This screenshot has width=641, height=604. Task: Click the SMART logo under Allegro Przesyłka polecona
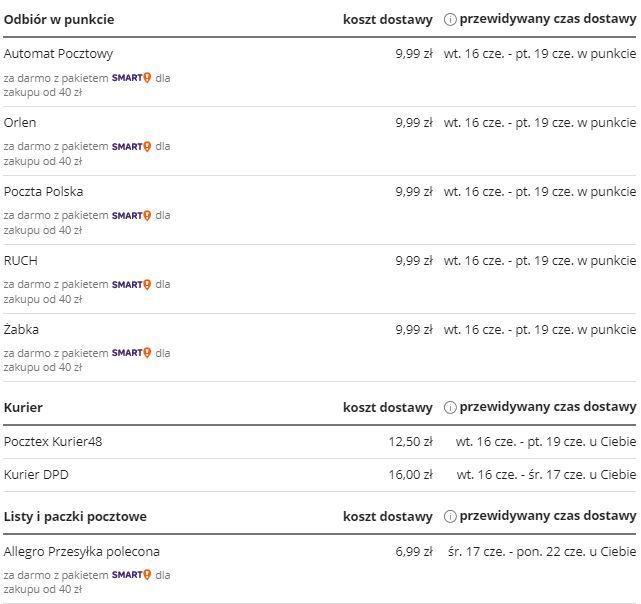coord(131,575)
